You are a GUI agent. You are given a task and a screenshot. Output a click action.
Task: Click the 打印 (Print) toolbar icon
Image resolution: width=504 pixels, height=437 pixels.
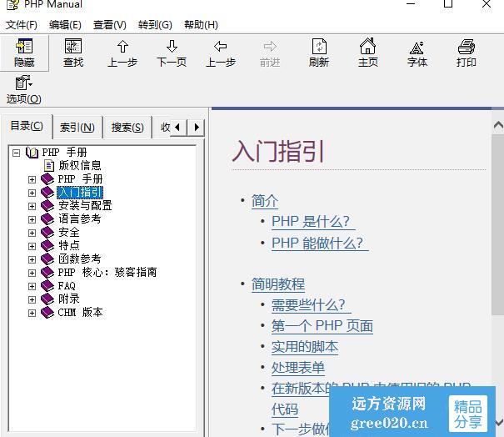click(466, 52)
